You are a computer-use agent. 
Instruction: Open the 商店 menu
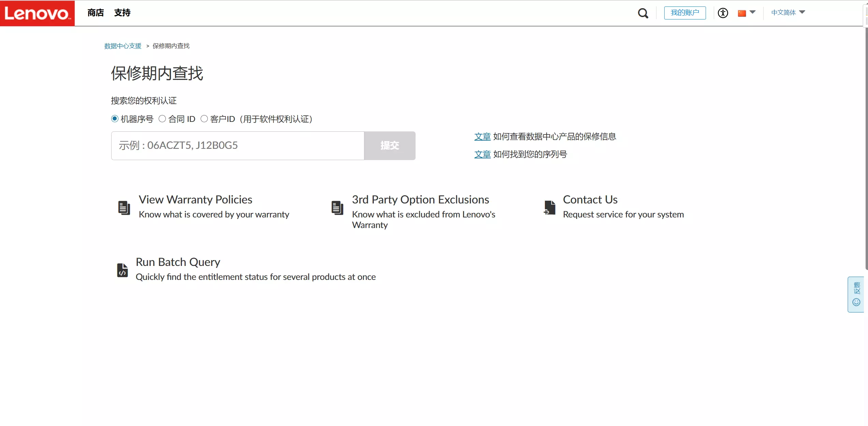(96, 13)
